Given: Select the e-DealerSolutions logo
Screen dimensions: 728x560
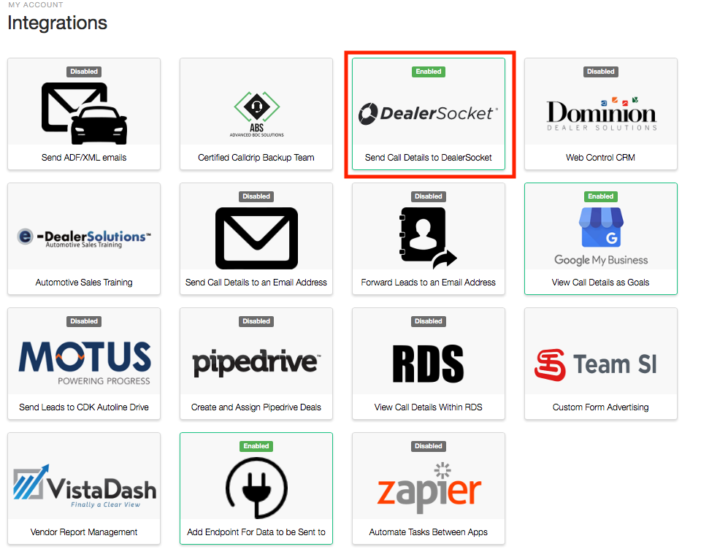Looking at the screenshot, I should [x=84, y=237].
